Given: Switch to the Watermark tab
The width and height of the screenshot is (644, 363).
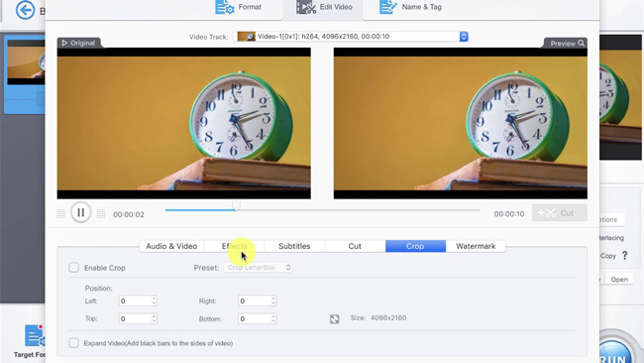Looking at the screenshot, I should (476, 246).
